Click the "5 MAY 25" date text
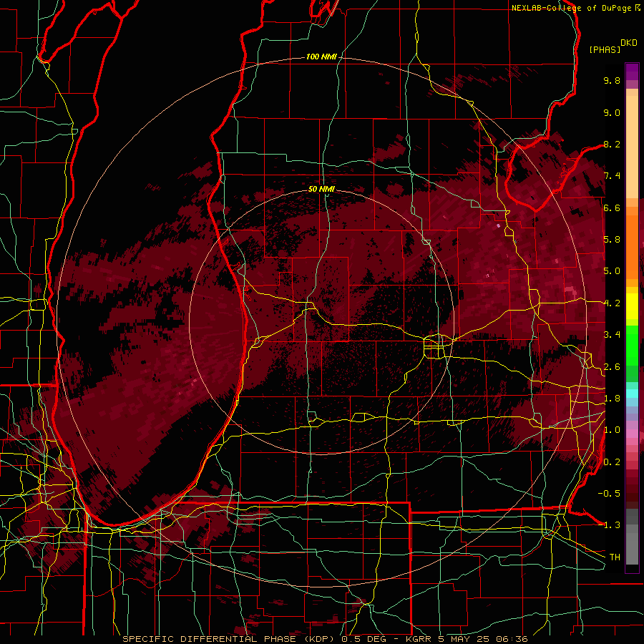 click(x=462, y=639)
